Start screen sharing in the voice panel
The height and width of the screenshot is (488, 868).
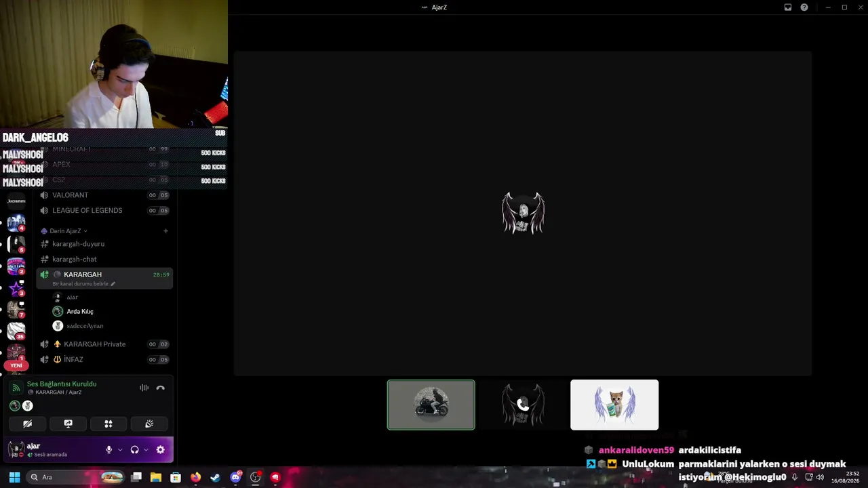tap(68, 424)
